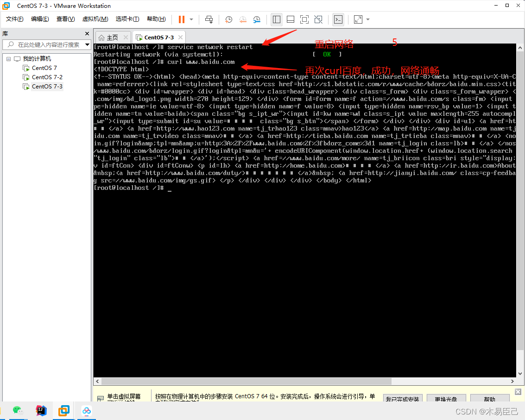Click the library search input field
The image size is (525, 420).
point(44,44)
